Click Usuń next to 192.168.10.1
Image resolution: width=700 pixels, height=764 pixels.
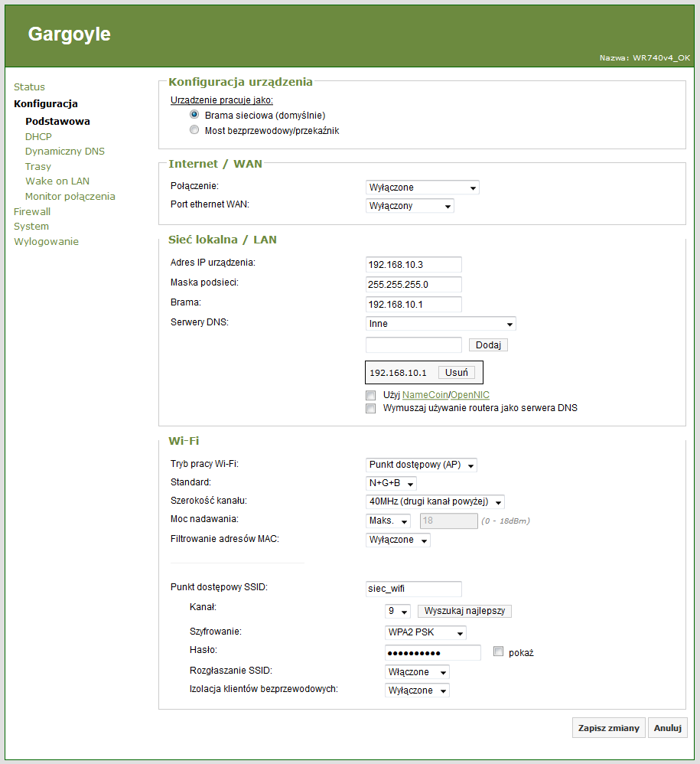tap(457, 373)
